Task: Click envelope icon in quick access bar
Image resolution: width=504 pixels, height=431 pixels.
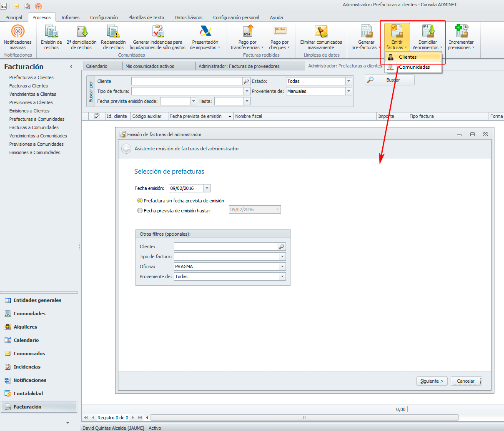Action: pyautogui.click(x=17, y=6)
